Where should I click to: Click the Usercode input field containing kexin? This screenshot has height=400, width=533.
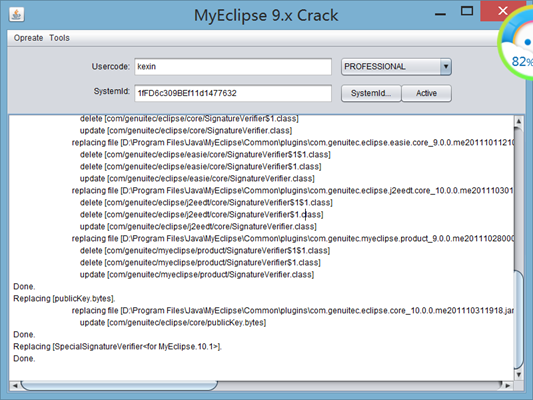tap(233, 67)
